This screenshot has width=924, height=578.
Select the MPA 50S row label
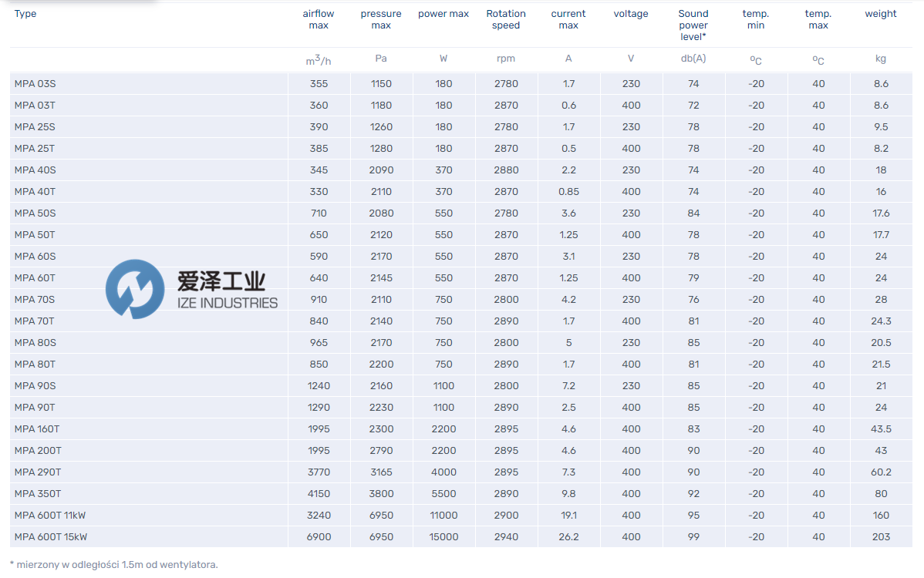[35, 213]
